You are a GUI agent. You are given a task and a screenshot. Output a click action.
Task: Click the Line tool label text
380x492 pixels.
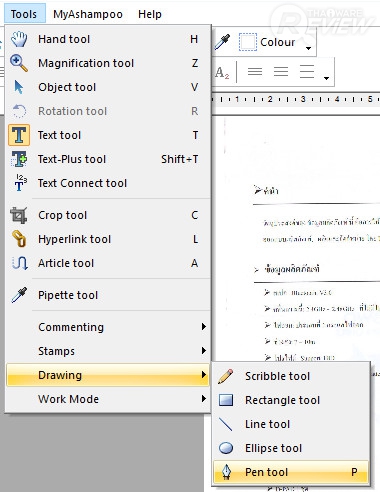pyautogui.click(x=267, y=424)
